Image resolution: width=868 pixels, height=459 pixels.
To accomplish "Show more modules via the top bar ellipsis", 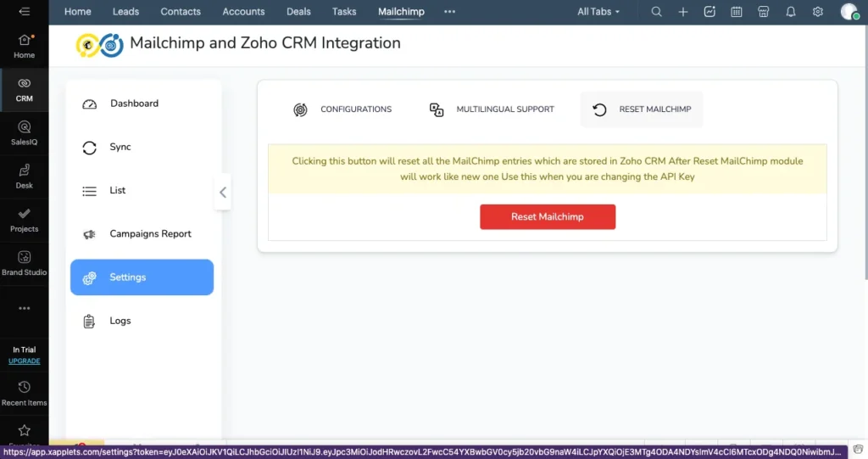I will (449, 12).
